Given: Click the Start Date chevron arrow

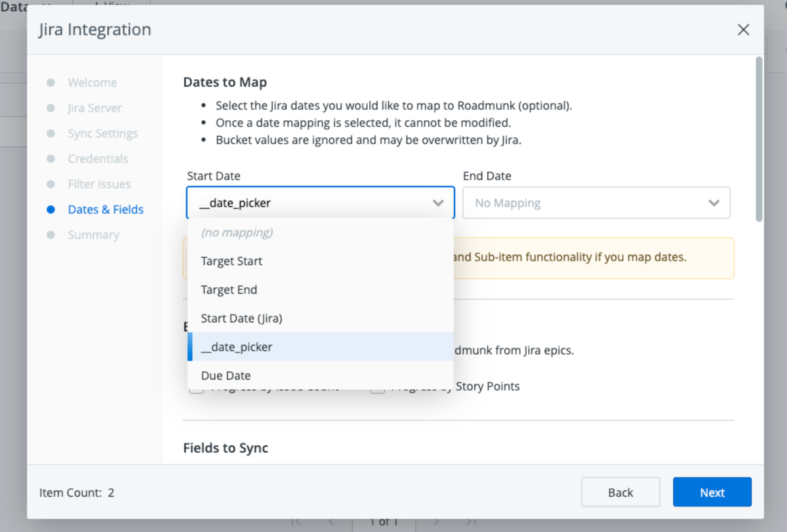Looking at the screenshot, I should point(438,203).
